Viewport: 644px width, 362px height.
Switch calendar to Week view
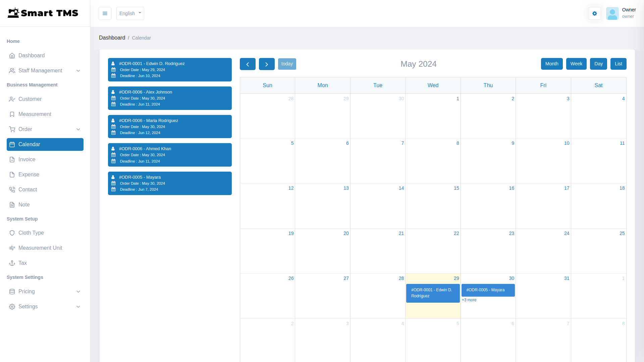(x=576, y=64)
